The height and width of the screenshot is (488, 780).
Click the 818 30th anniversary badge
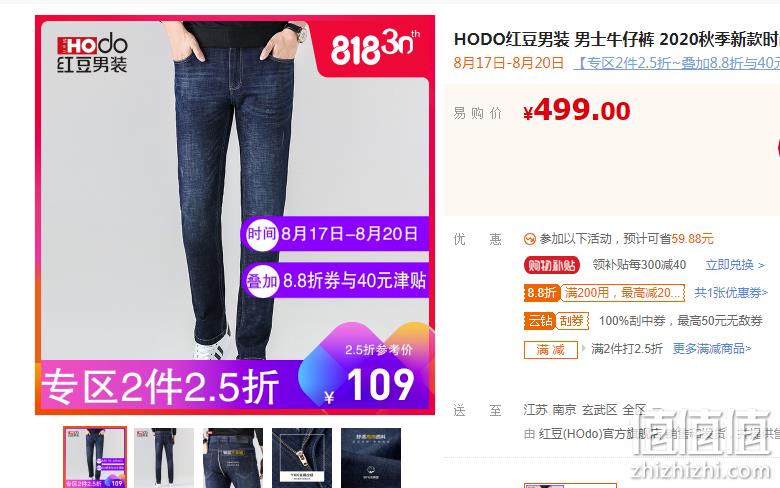point(375,47)
